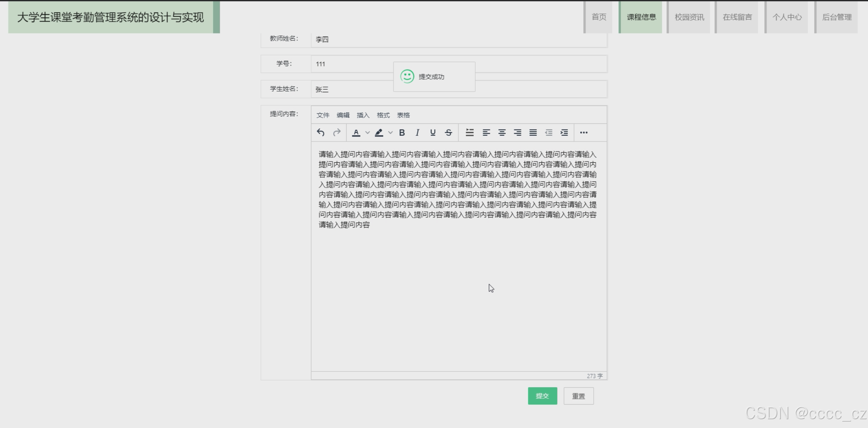Apply underline formatting
868x428 pixels.
433,133
